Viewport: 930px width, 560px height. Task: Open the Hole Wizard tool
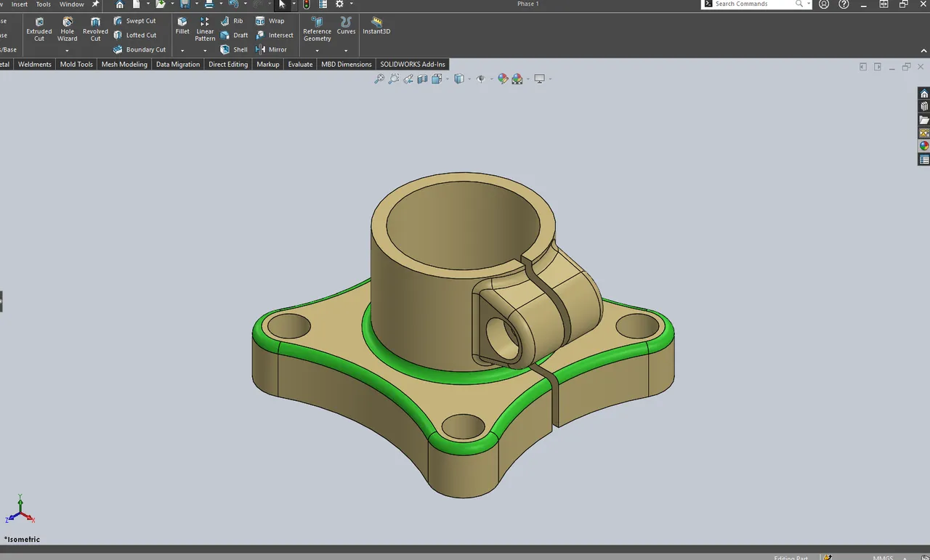(x=67, y=31)
